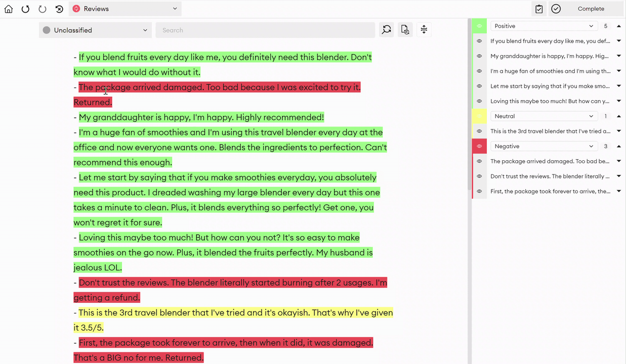Hide the Neutral group with eye icon
This screenshot has height=364, width=626.
(x=479, y=116)
